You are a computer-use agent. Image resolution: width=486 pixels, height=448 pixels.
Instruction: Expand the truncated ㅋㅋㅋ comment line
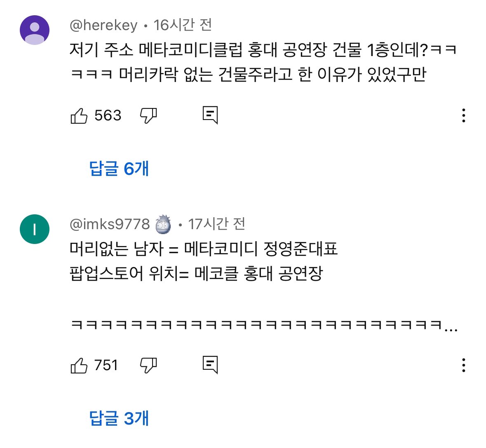click(452, 326)
